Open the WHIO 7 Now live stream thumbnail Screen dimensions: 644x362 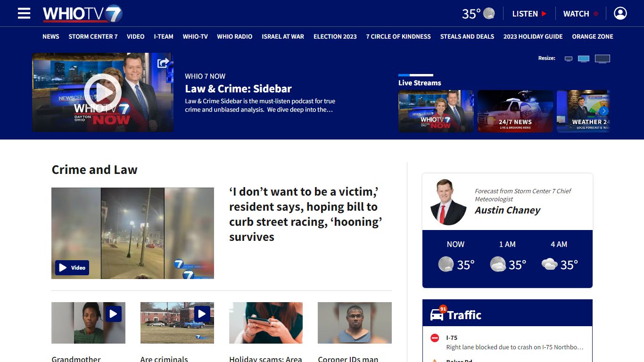(436, 111)
